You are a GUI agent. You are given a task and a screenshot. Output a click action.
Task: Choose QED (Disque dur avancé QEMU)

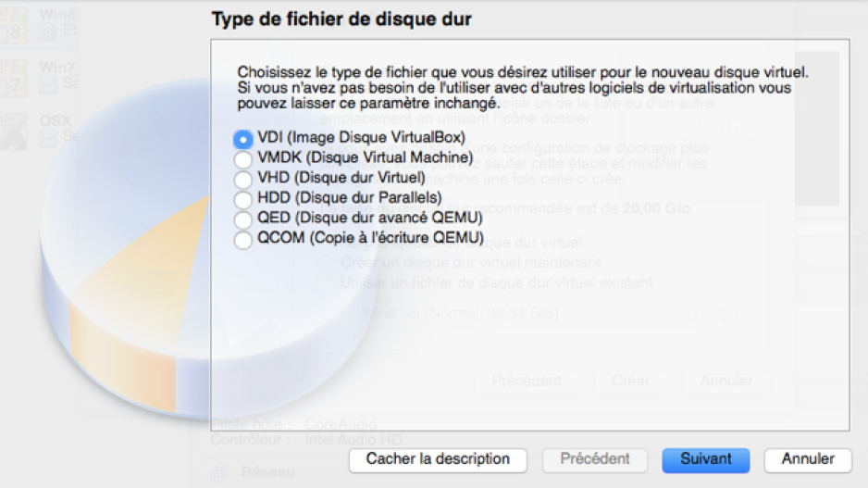click(358, 219)
